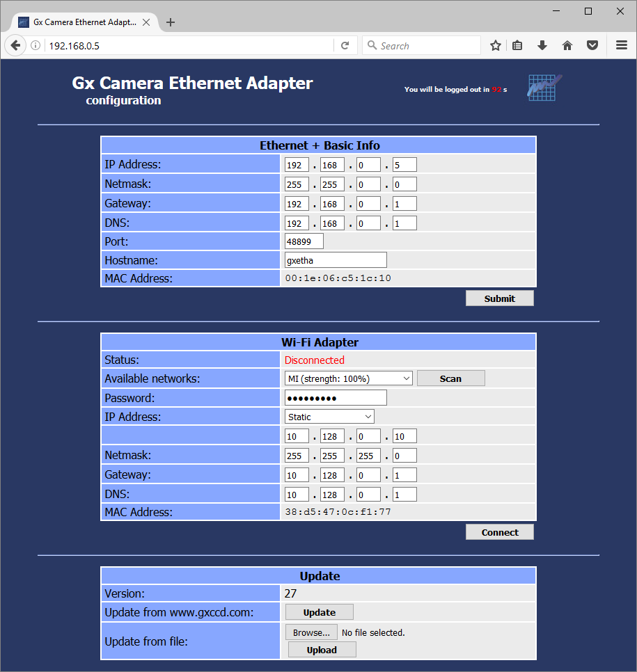The width and height of the screenshot is (637, 672).
Task: Click the Ethernet MAC address 00:1e:06:c5:1c:10
Action: 338,278
